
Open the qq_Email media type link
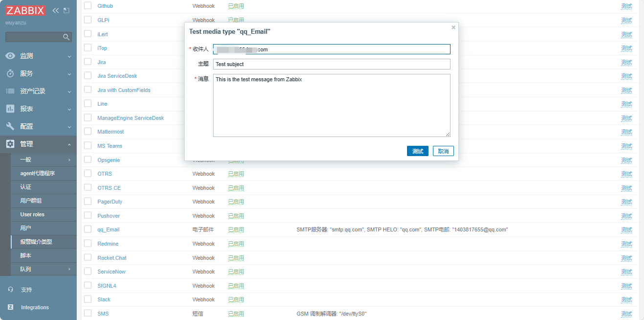[x=108, y=229]
